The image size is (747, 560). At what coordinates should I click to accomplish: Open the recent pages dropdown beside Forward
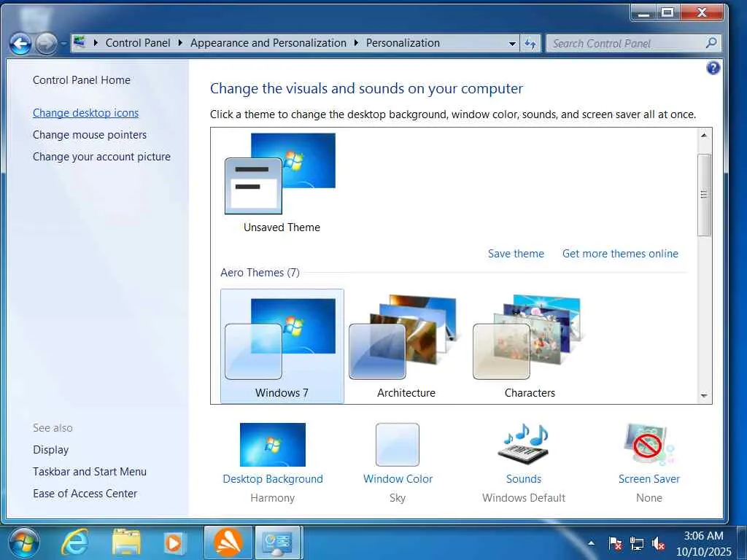pyautogui.click(x=63, y=44)
